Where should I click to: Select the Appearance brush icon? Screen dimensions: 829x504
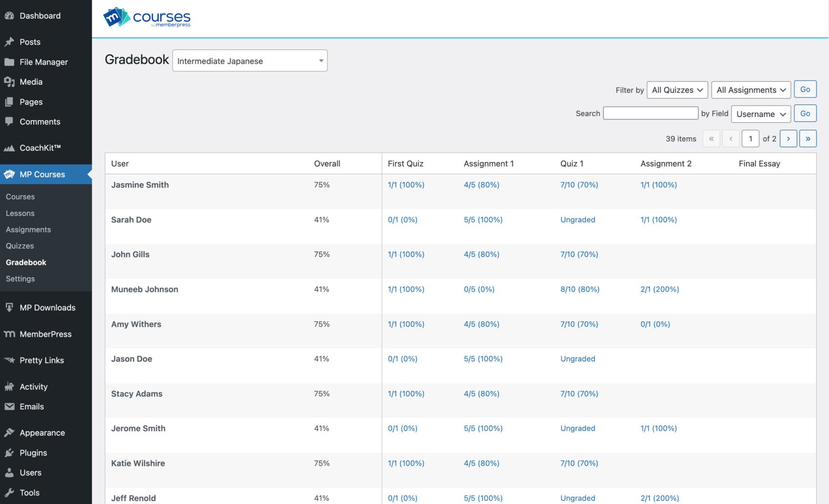pyautogui.click(x=10, y=433)
